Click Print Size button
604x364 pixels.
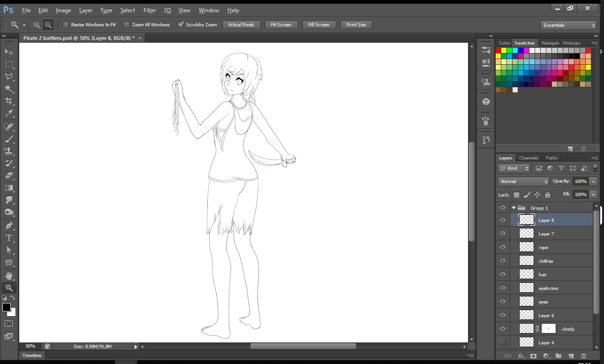[x=356, y=25]
